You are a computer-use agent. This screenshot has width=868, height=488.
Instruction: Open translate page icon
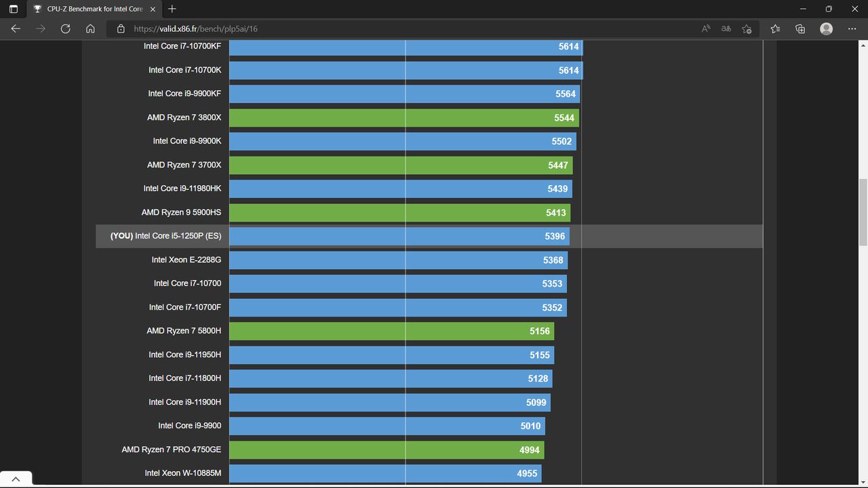(x=726, y=28)
